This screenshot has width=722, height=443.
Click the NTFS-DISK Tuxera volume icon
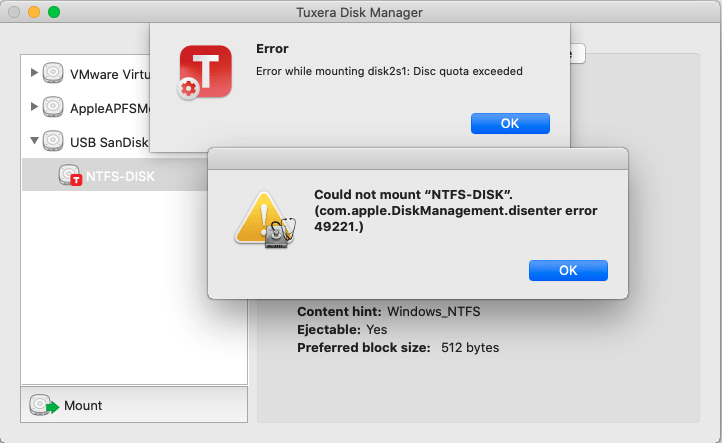70,175
